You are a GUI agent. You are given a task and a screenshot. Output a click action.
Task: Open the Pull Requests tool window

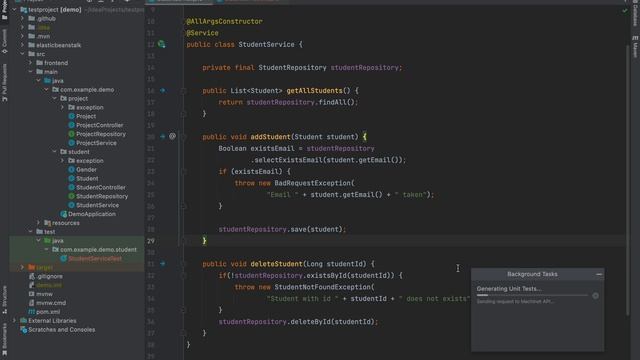(x=4, y=83)
